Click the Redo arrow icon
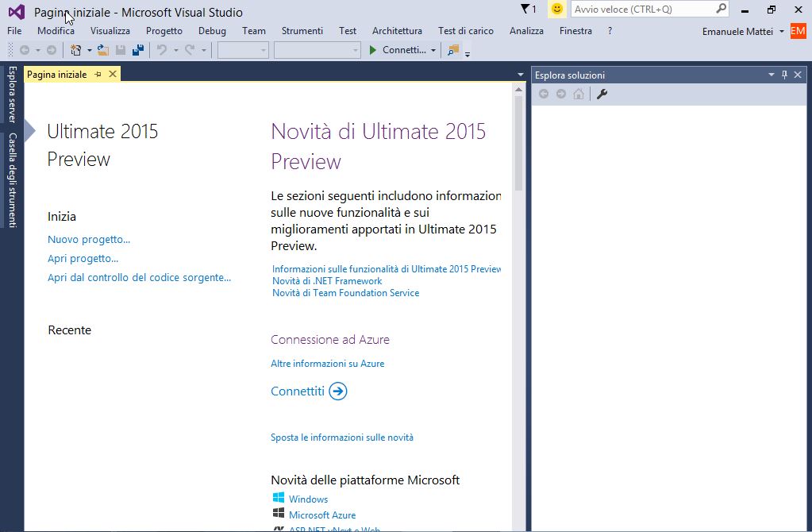The image size is (812, 532). [190, 50]
